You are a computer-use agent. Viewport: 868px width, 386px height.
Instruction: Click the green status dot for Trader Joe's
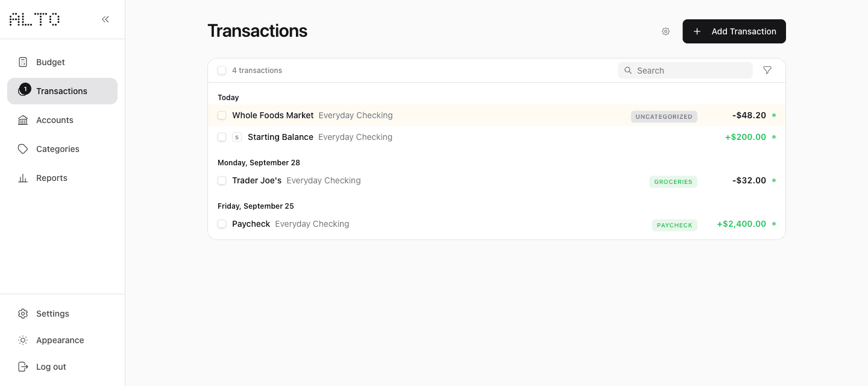[774, 180]
